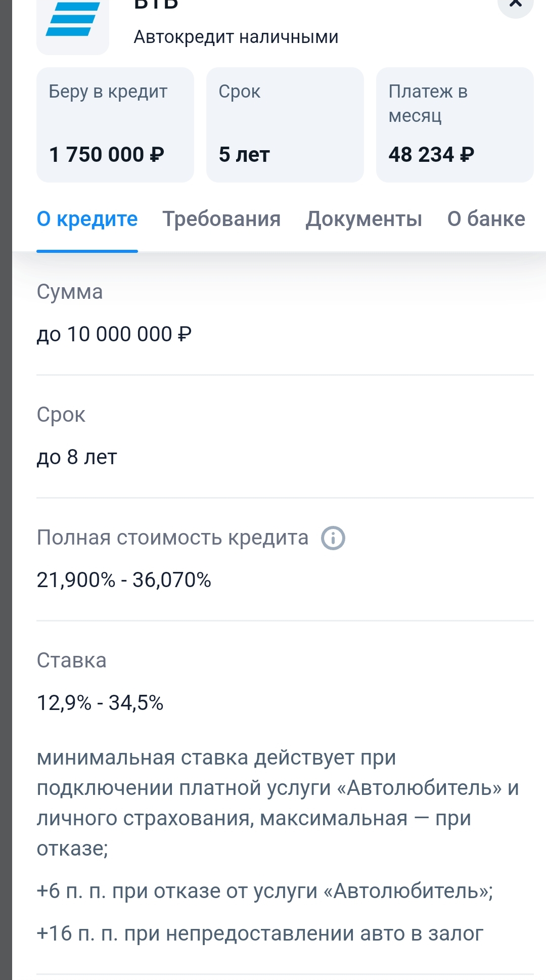The image size is (546, 980).
Task: Switch to the Требования tab
Action: click(x=221, y=219)
